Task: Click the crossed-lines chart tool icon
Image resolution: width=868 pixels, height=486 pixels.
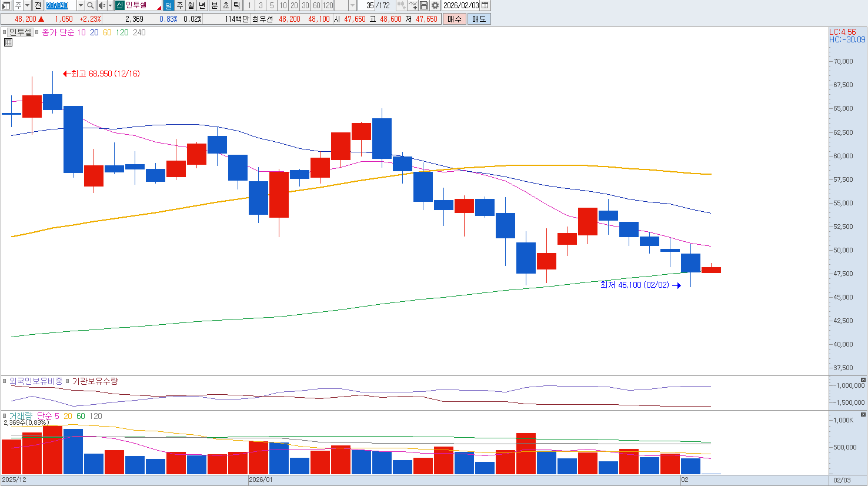Action: tap(413, 5)
